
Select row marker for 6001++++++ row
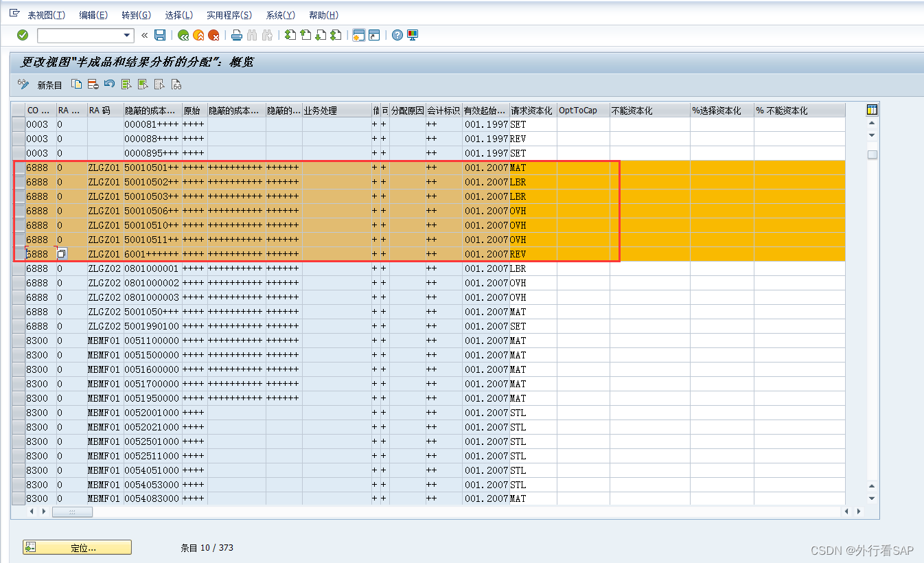click(x=19, y=254)
